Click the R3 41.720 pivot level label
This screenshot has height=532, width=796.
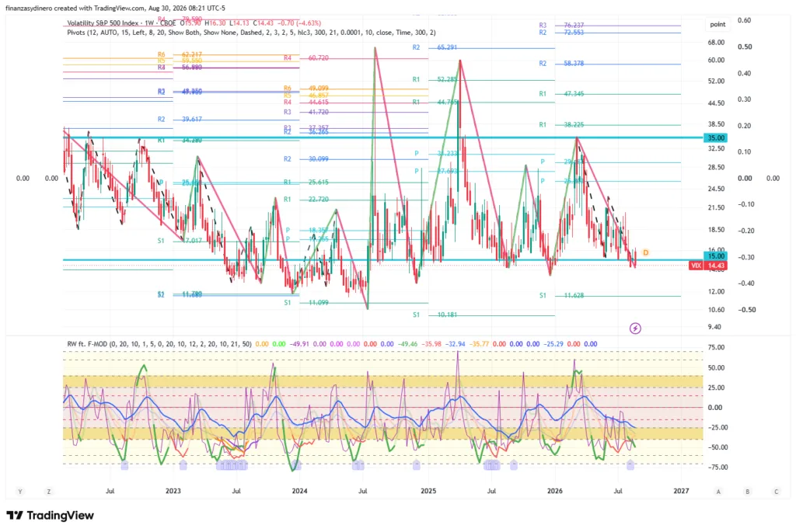click(306, 112)
